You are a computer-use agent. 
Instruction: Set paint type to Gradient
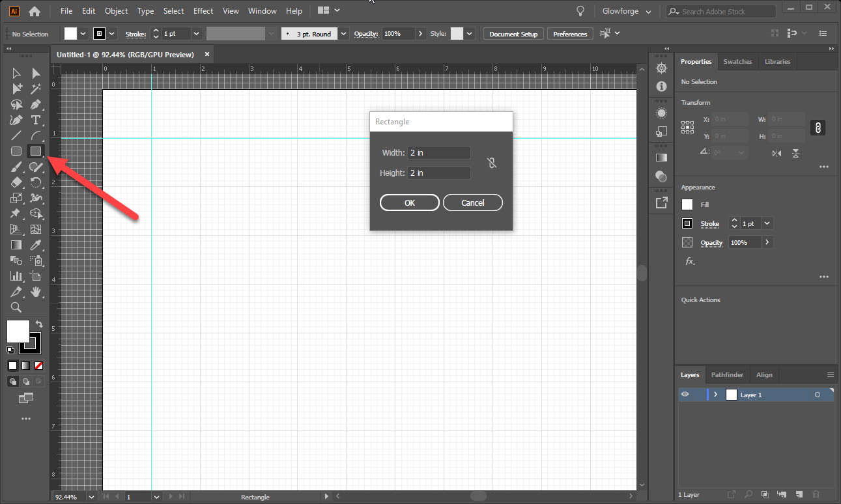[26, 365]
